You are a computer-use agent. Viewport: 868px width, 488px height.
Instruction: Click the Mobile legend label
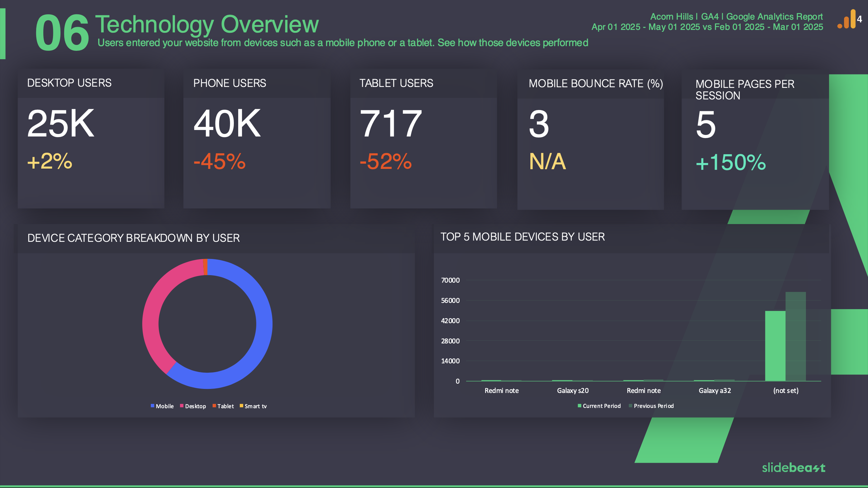165,406
